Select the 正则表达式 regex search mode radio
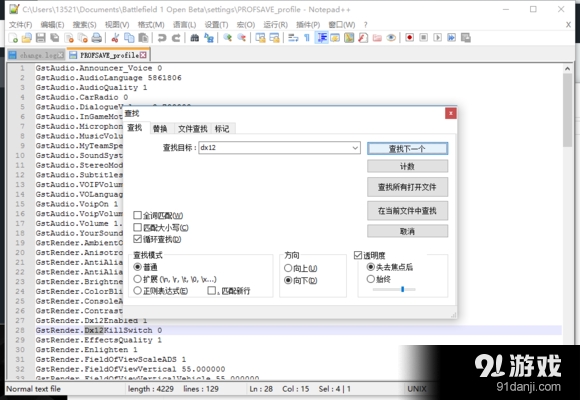580x400 pixels. 138,291
